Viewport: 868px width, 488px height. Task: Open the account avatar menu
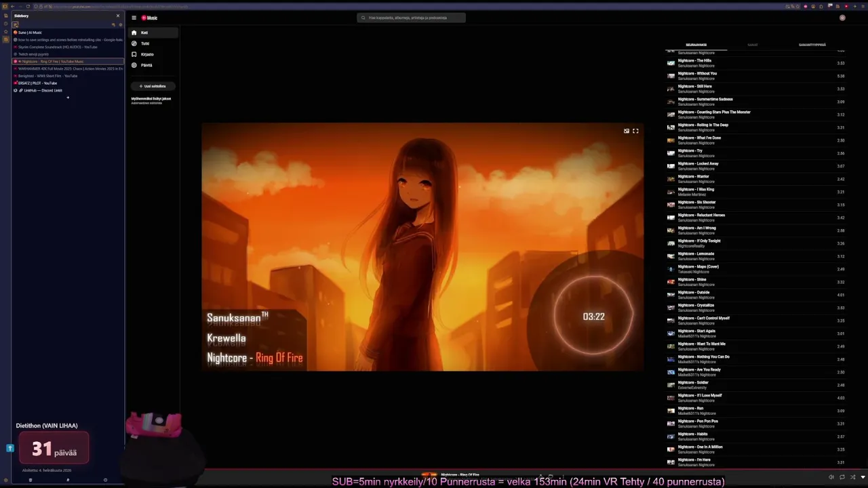[842, 18]
